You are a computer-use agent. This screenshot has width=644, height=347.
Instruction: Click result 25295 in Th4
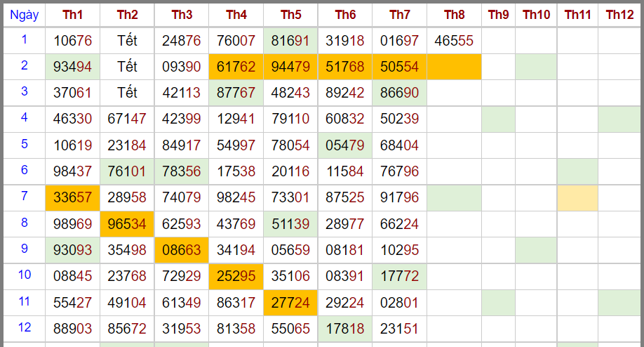236,276
